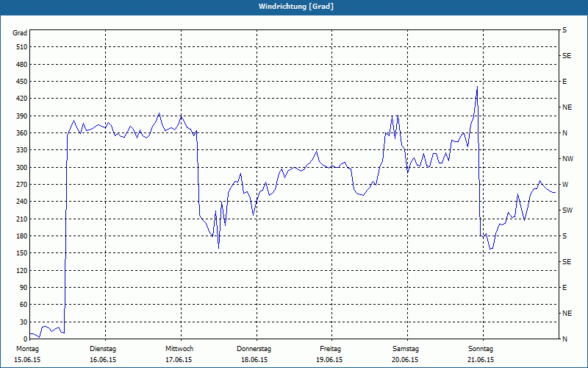
Task: Click the S compass label beside the 180 gridline
Action: pos(564,236)
